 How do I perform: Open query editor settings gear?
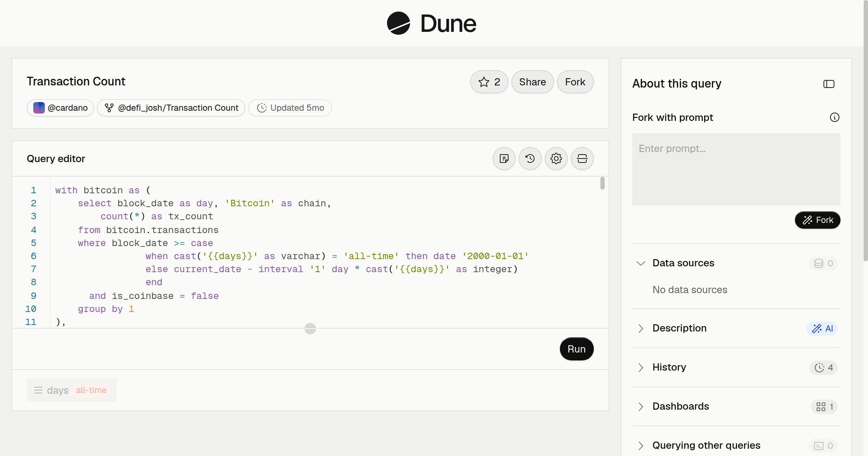tap(556, 159)
